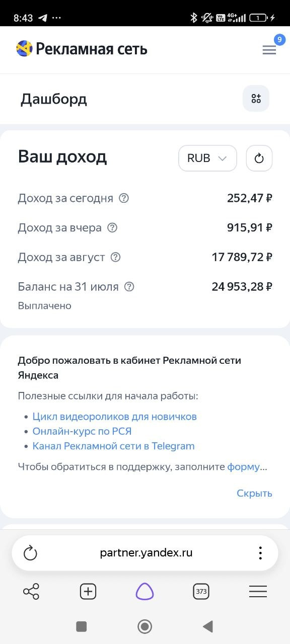This screenshot has width=290, height=644.
Task: Open Цикл видеороликов для новичков link
Action: click(114, 417)
